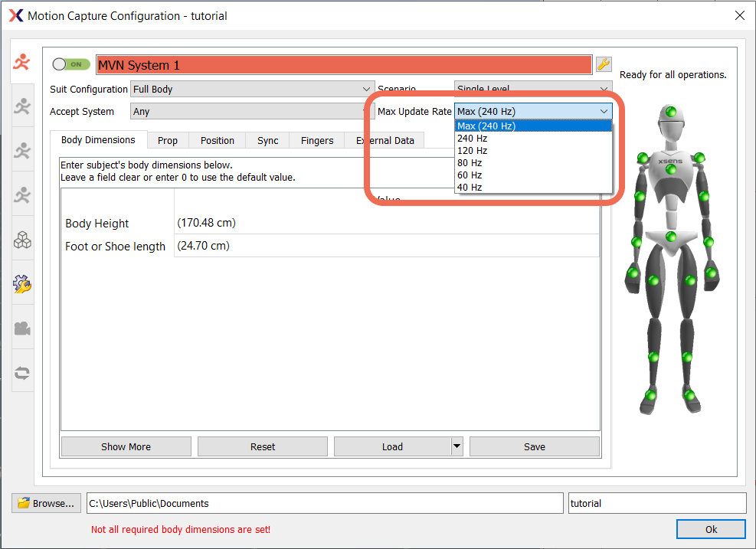Select the camera icon in the sidebar
756x549 pixels.
pyautogui.click(x=22, y=328)
